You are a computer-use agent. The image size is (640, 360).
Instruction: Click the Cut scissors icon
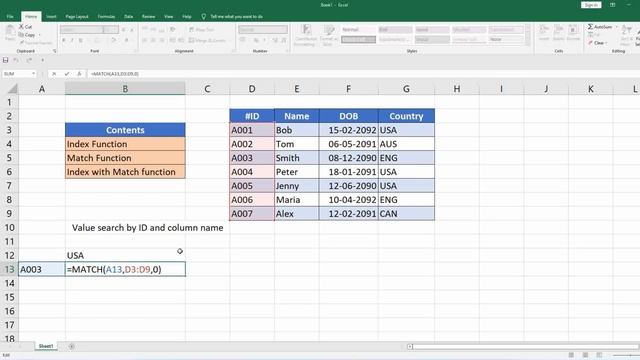point(21,27)
